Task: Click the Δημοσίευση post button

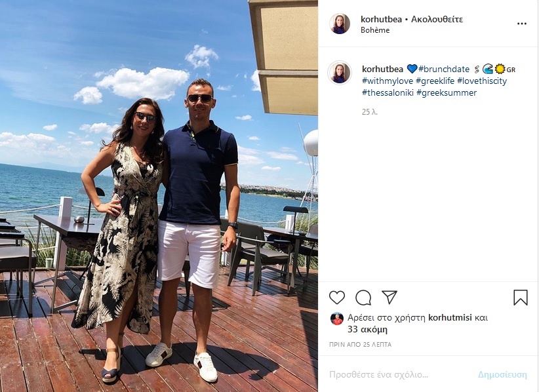Action: pyautogui.click(x=502, y=374)
